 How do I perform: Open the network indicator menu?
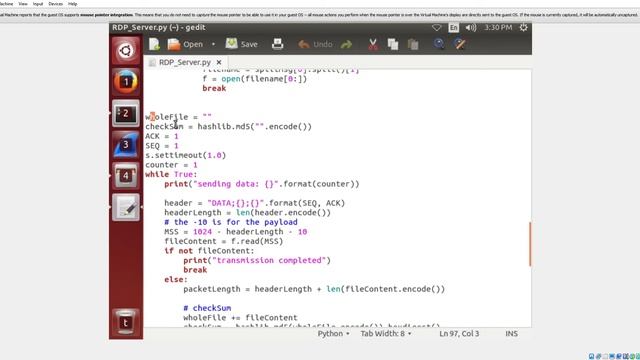tap(436, 28)
